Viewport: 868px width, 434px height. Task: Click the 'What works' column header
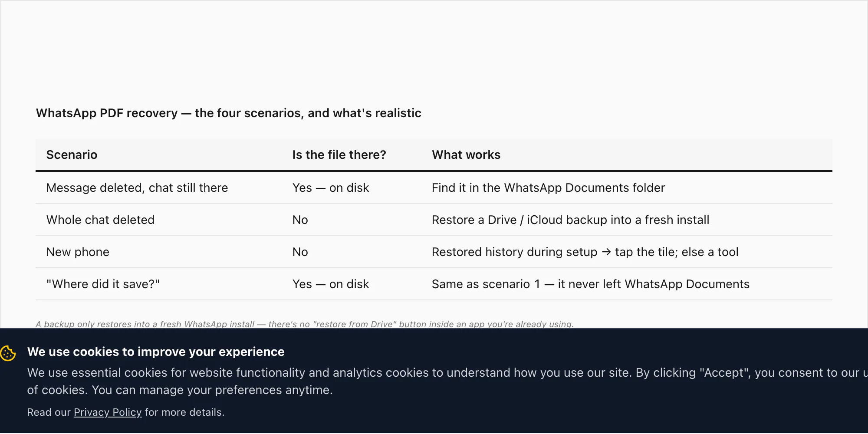click(466, 155)
